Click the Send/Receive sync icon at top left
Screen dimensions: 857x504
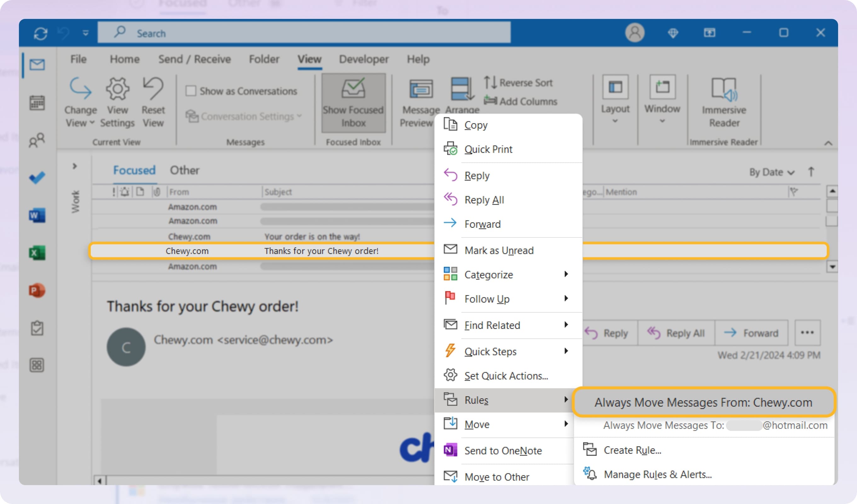[40, 33]
